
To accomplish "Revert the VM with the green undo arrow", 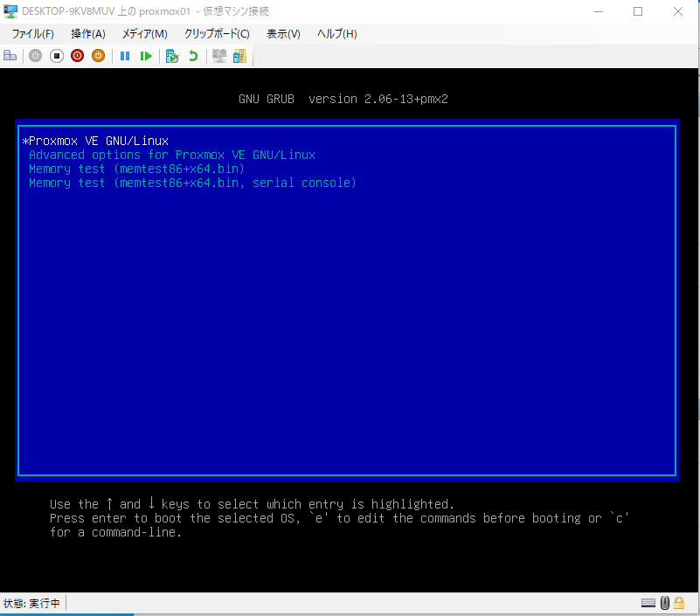I will [x=193, y=56].
